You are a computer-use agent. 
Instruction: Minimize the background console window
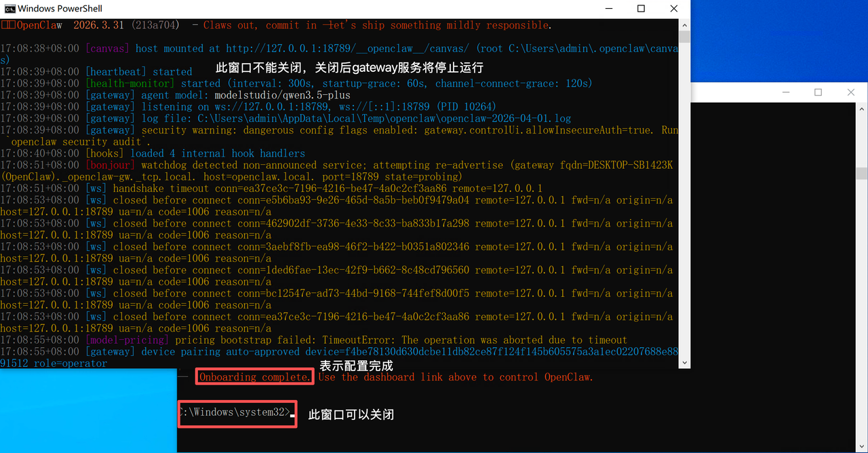tap(785, 92)
